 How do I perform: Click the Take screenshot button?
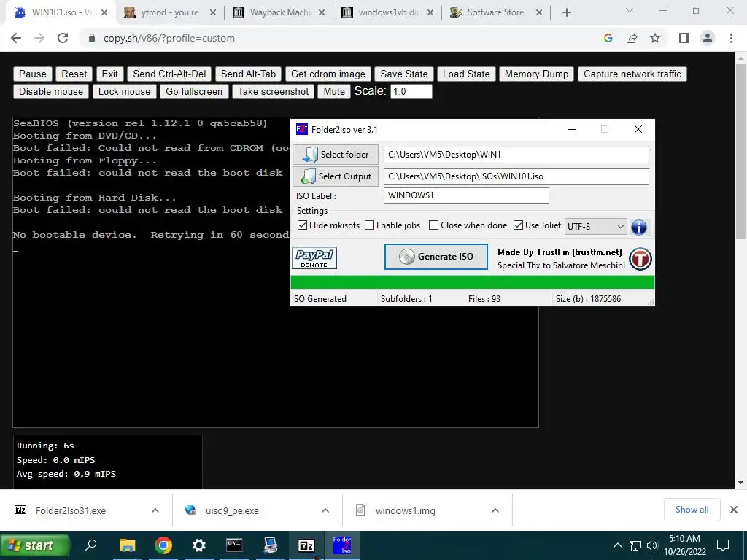coord(273,91)
